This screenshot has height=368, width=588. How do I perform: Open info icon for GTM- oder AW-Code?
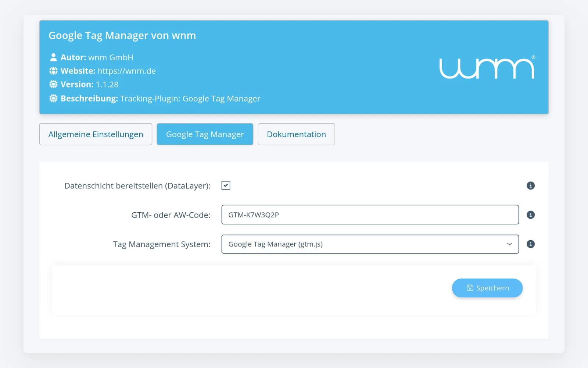(x=530, y=215)
